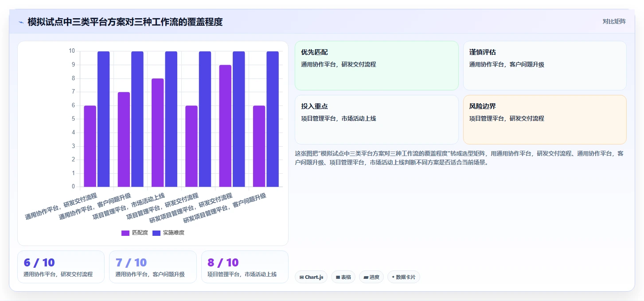This screenshot has height=301, width=644.
Task: Click the 表格 tag
Action: click(343, 277)
